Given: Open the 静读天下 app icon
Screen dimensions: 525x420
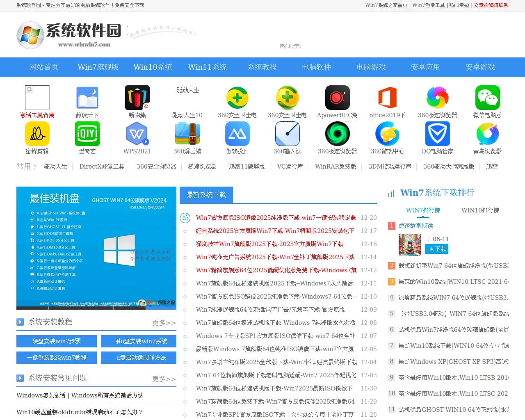Looking at the screenshot, I should [x=87, y=98].
